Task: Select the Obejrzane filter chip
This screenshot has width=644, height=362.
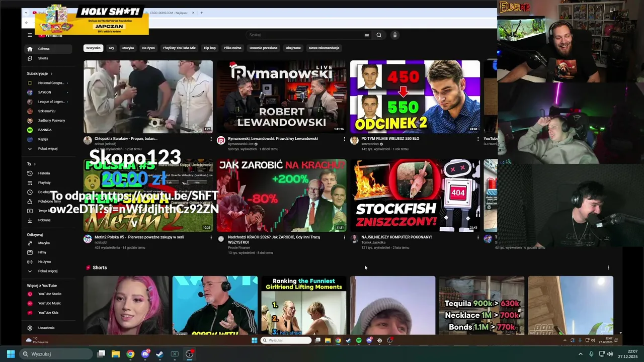Action: 293,48
